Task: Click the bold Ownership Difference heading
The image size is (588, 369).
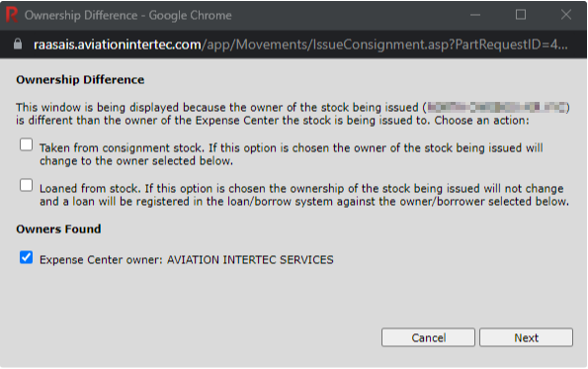Action: tap(80, 79)
